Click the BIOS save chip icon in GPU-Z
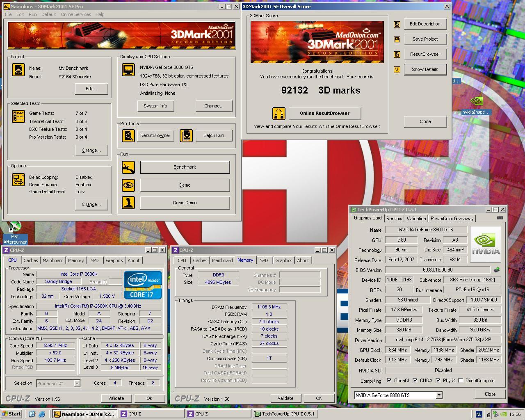This screenshot has height=420, width=525. 497,270
